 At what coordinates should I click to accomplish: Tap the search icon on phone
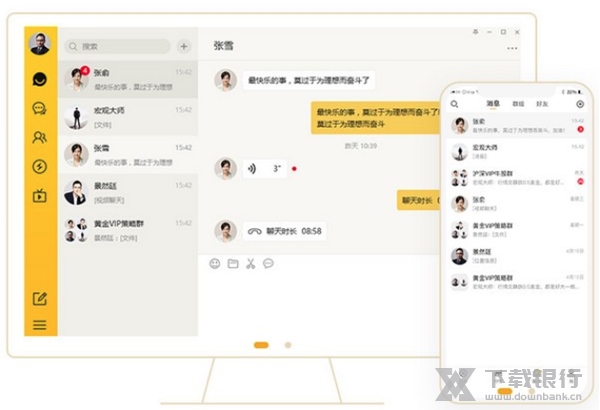pos(455,104)
